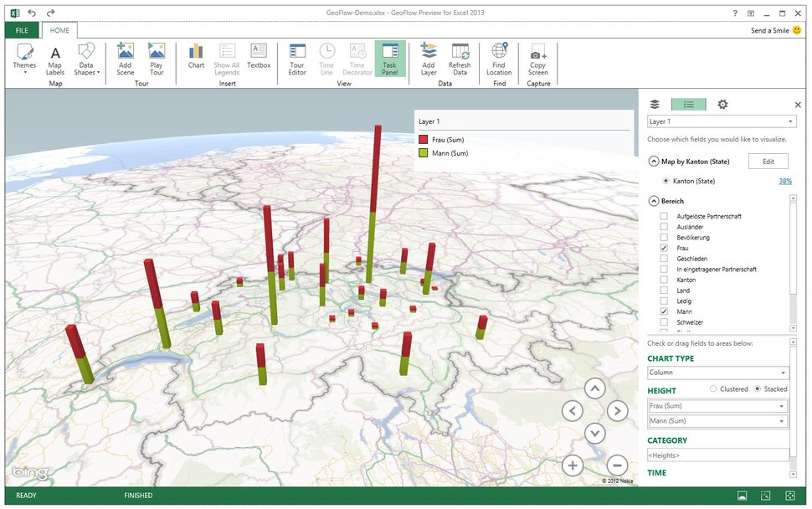Uncheck the Frau field checkbox
The height and width of the screenshot is (509, 812).
click(x=664, y=249)
